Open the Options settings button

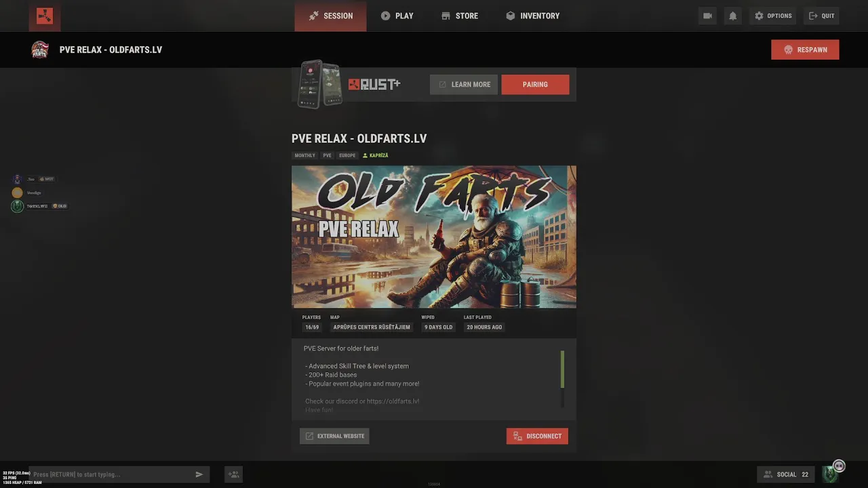tap(772, 16)
